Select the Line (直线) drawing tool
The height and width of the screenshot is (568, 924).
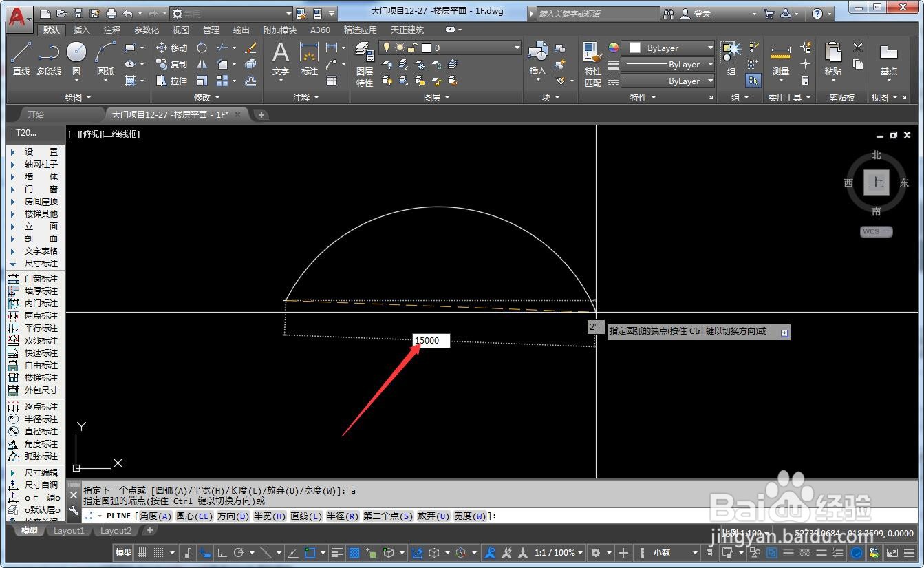click(21, 58)
